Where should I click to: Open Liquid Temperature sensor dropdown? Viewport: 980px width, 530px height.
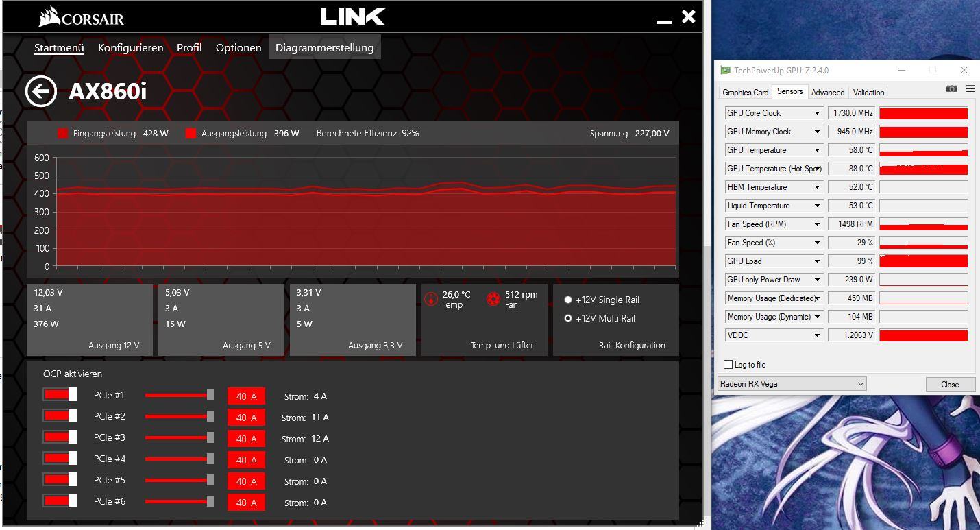(817, 206)
